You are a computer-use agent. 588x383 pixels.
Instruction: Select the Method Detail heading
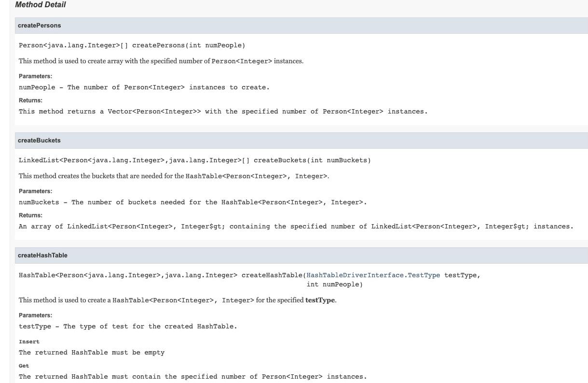pos(40,4)
